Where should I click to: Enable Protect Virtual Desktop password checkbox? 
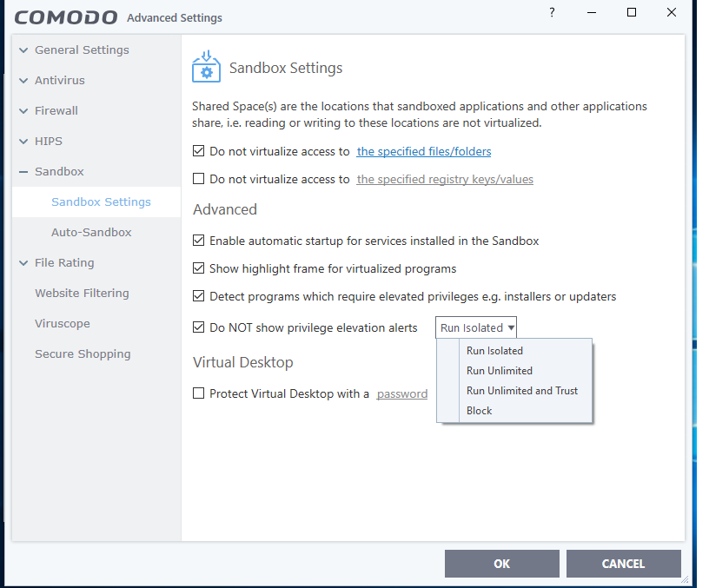point(199,393)
